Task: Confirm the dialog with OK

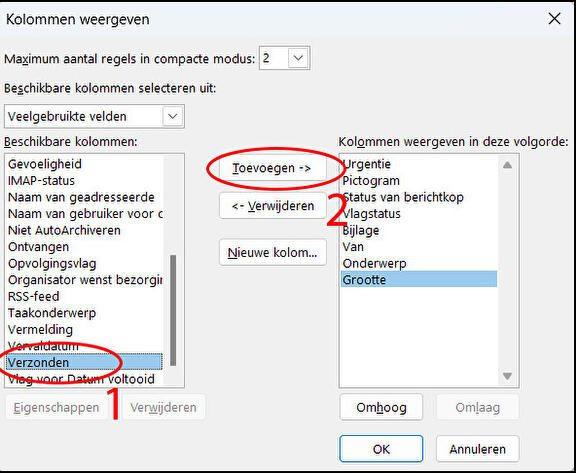Action: click(x=381, y=449)
